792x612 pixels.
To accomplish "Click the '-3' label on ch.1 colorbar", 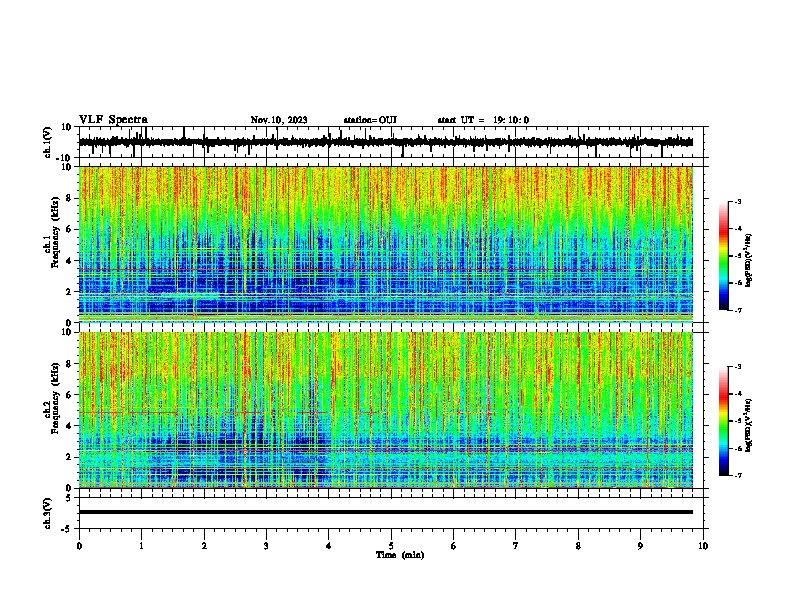I will pyautogui.click(x=737, y=201).
